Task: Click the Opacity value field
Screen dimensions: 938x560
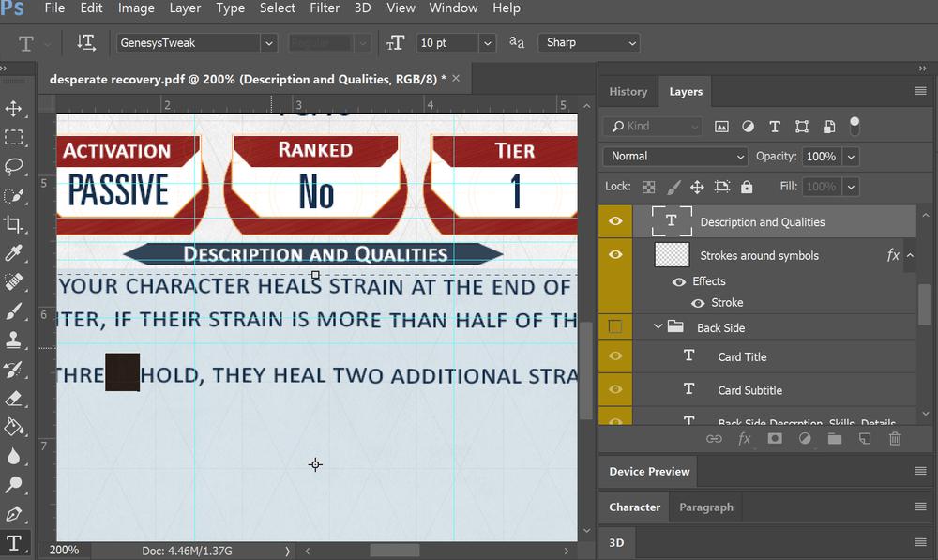Action: pos(821,157)
